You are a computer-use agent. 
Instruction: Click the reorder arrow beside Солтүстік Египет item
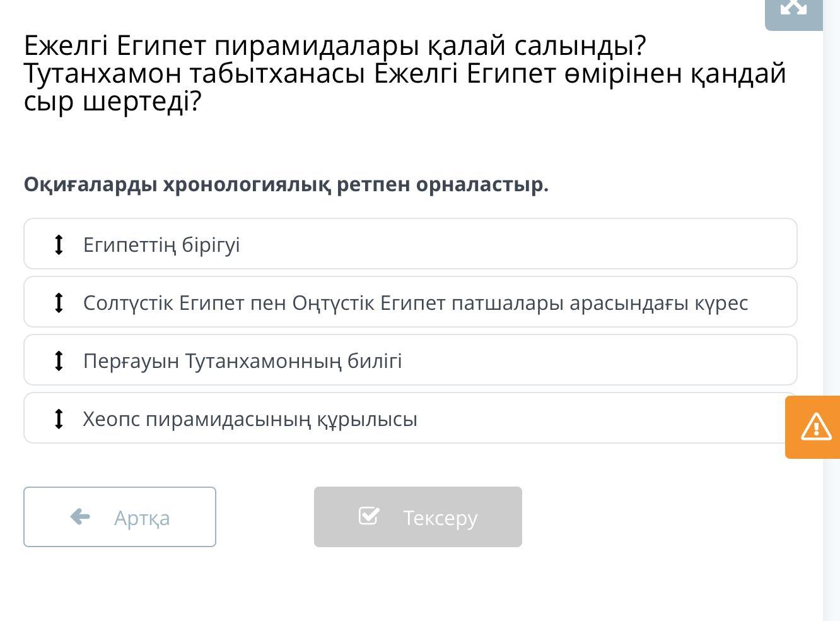point(59,302)
